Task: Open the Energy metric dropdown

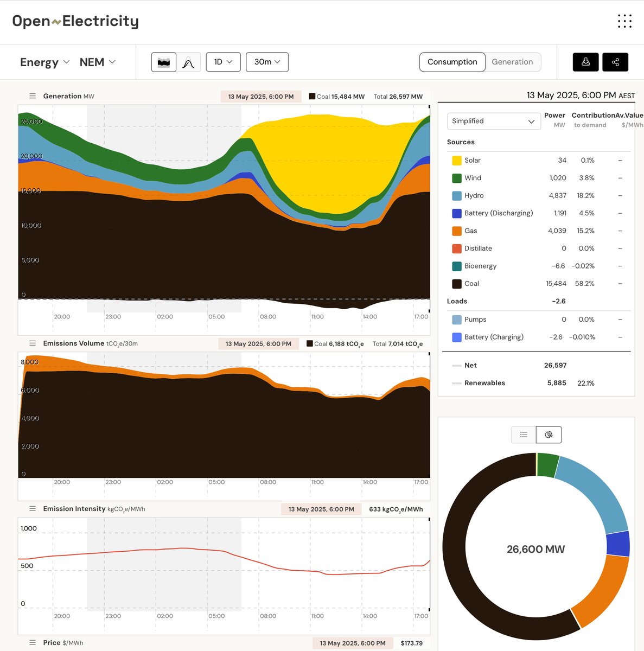Action: click(45, 62)
